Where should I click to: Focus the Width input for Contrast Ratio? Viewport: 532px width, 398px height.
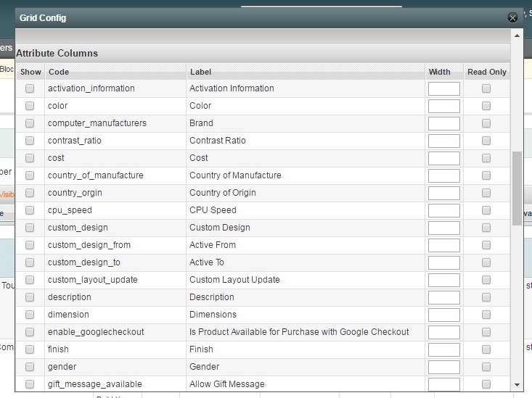pos(443,141)
